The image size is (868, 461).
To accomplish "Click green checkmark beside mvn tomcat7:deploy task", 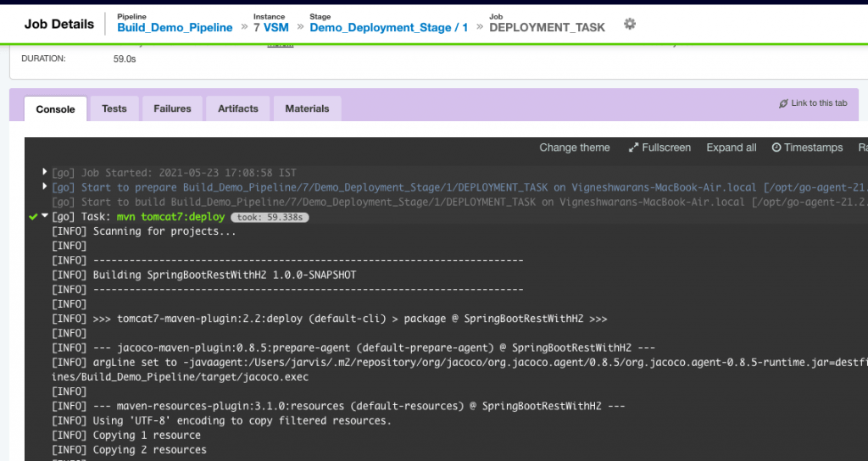I will click(x=33, y=217).
